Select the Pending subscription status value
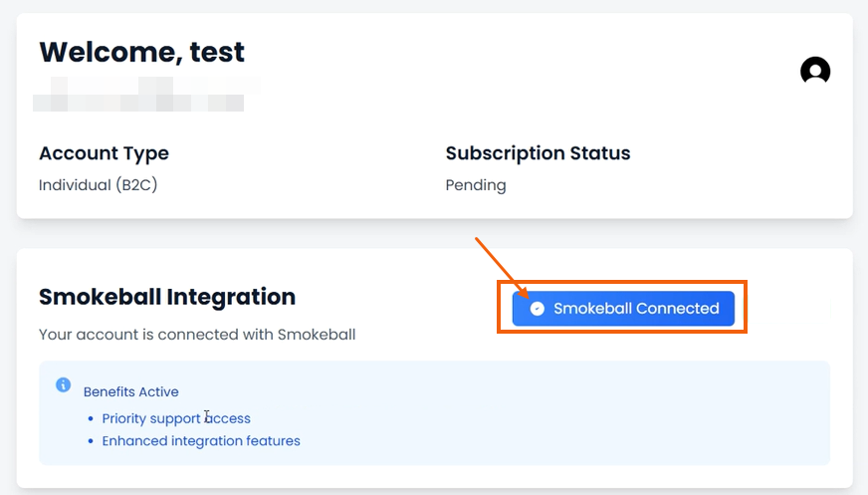Image resolution: width=868 pixels, height=495 pixels. pos(476,185)
